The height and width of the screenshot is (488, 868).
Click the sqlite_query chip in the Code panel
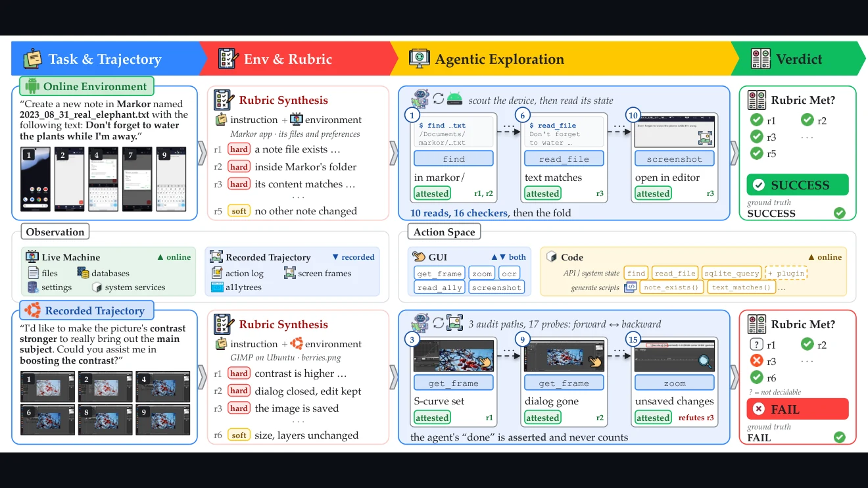click(732, 273)
